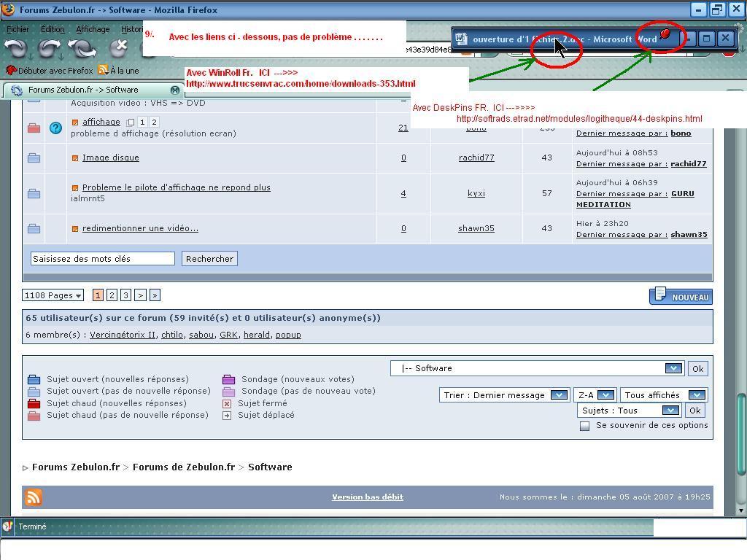
Task: Enable Se souvenir de ces options checkbox
Action: coord(584,426)
